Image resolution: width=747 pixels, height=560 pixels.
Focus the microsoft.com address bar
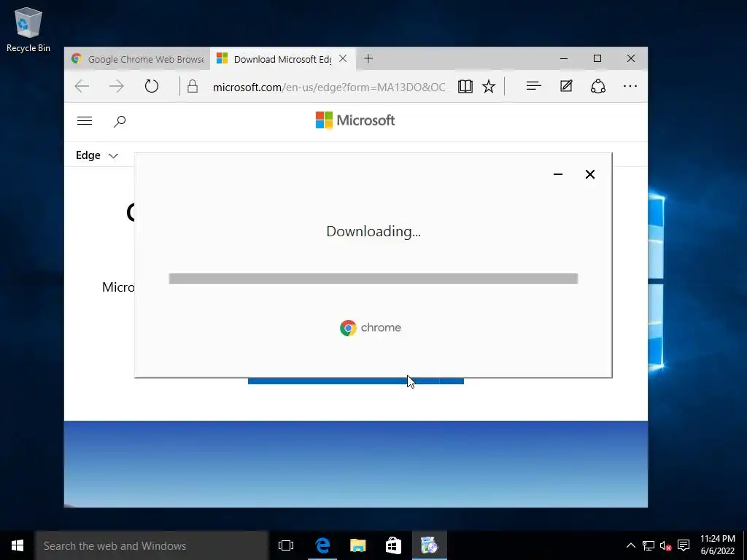click(x=329, y=87)
